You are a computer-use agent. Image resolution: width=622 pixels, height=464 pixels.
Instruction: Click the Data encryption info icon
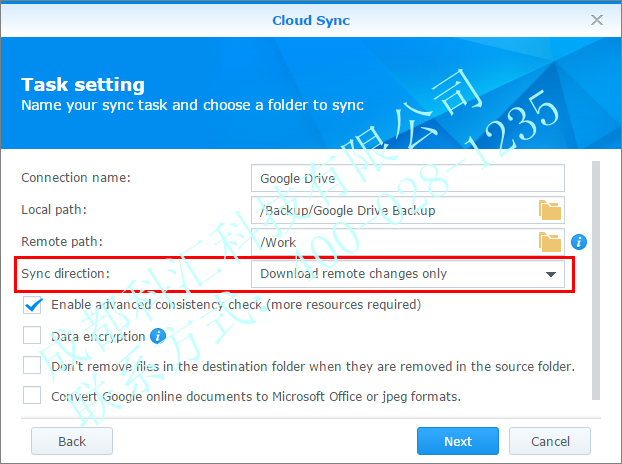point(157,336)
